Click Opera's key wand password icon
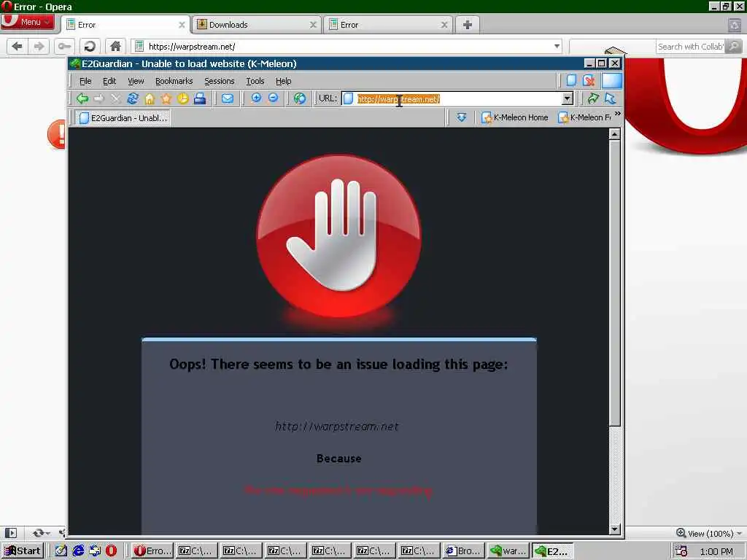 point(64,46)
